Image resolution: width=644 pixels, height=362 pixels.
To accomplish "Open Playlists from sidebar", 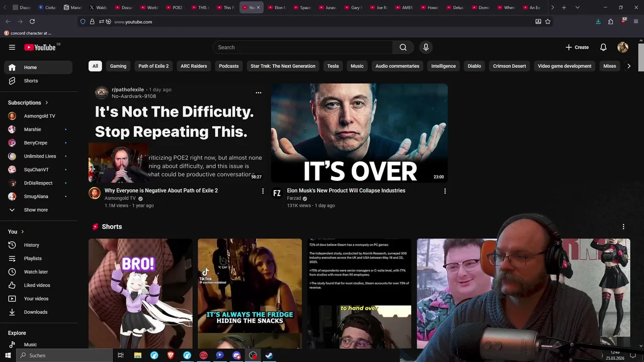I will [x=38, y=258].
